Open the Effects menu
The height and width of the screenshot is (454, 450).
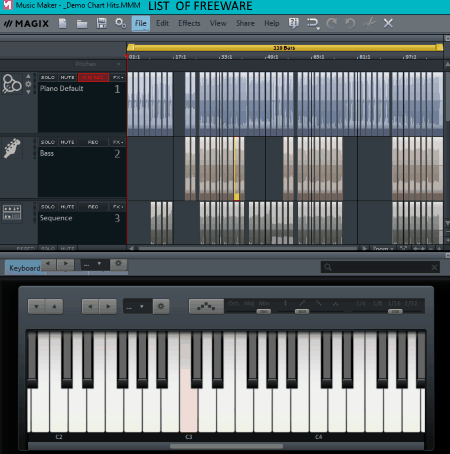[x=189, y=23]
